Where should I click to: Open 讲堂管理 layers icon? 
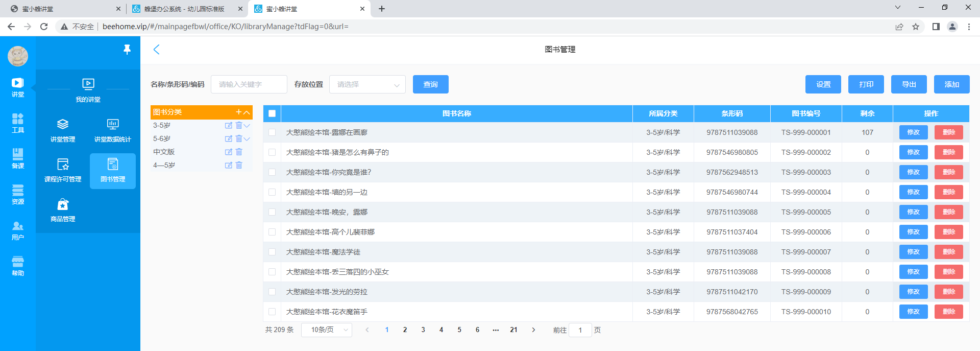pyautogui.click(x=63, y=125)
